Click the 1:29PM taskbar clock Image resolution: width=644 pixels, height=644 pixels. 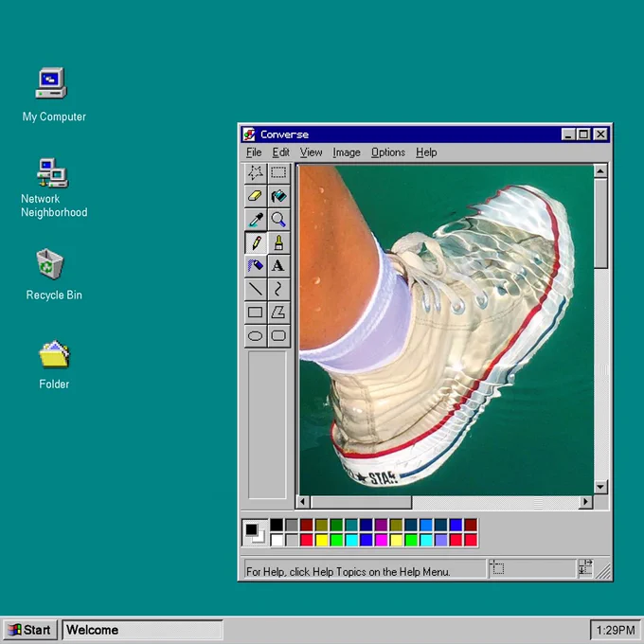click(x=616, y=630)
